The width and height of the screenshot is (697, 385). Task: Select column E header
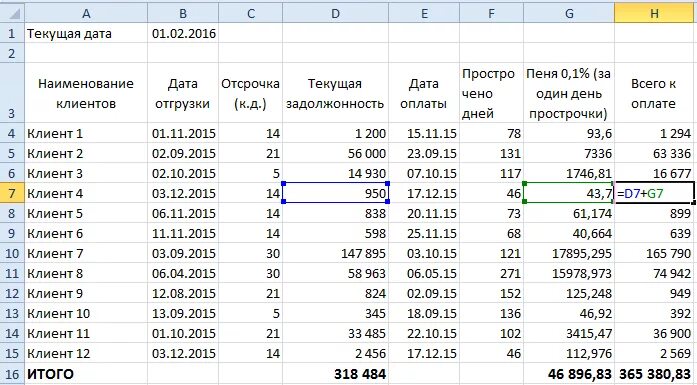pyautogui.click(x=424, y=13)
